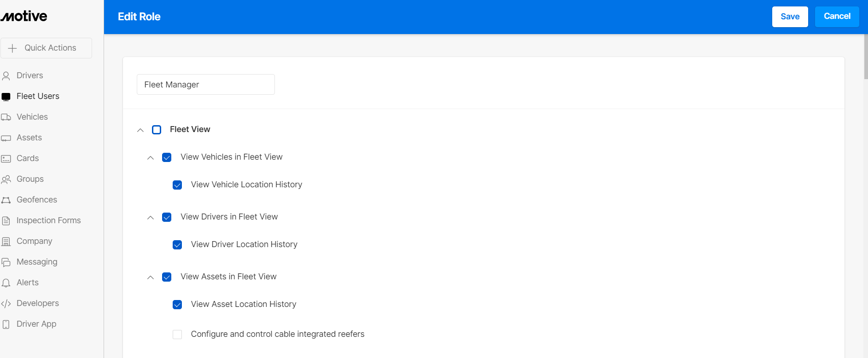The width and height of the screenshot is (868, 358).
Task: Click the Messaging chat bubble icon
Action: point(6,262)
